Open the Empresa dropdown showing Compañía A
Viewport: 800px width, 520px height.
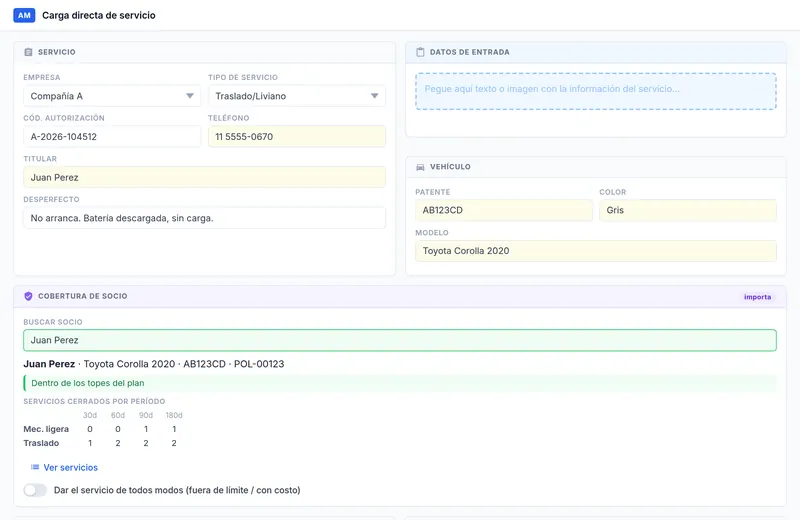[x=112, y=96]
